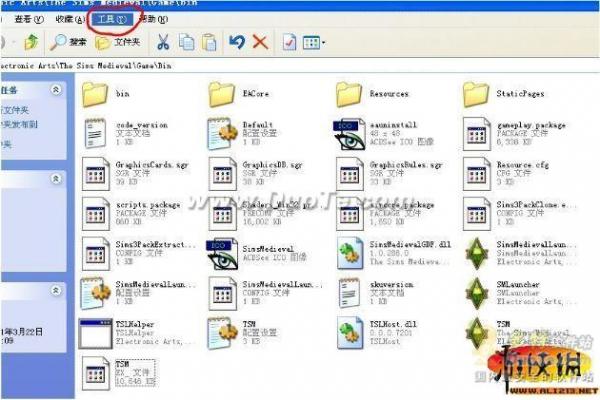Select the StaticPages folder
The height and width of the screenshot is (400, 600).
504,95
